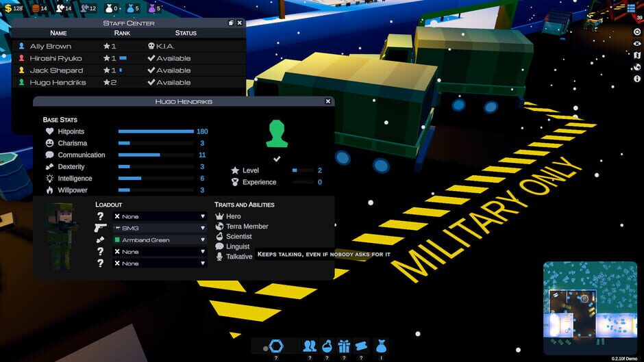Click the Hitpoints stat bar
The height and width of the screenshot is (362, 644).
156,131
